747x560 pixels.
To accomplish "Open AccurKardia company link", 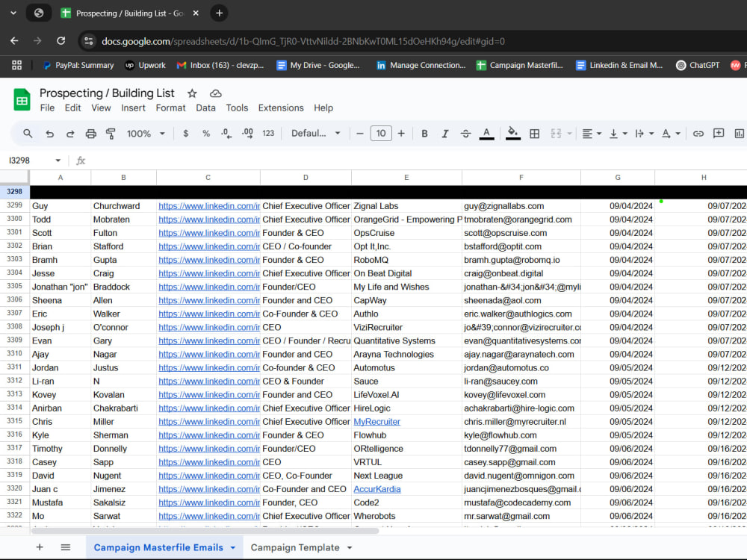I will coord(376,489).
